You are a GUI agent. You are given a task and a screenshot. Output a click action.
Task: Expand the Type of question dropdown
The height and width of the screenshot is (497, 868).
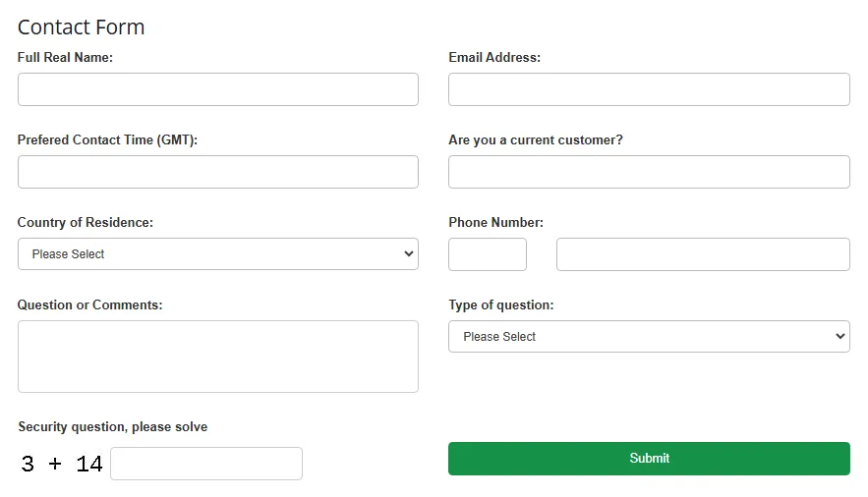pyautogui.click(x=649, y=337)
